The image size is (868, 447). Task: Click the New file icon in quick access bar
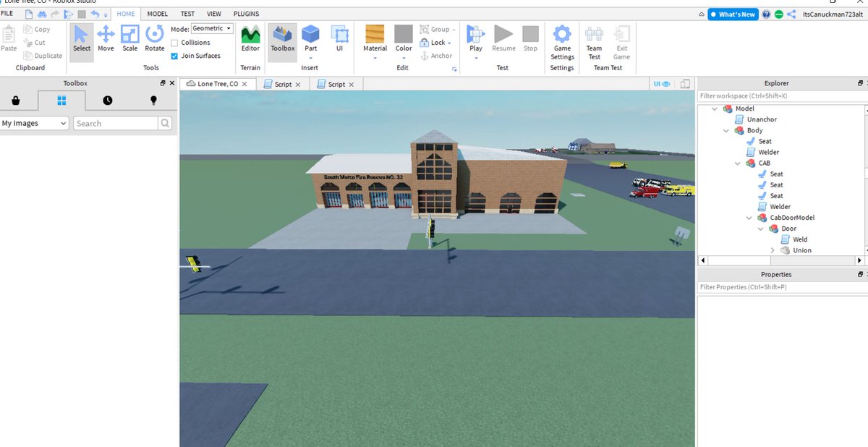pos(27,14)
